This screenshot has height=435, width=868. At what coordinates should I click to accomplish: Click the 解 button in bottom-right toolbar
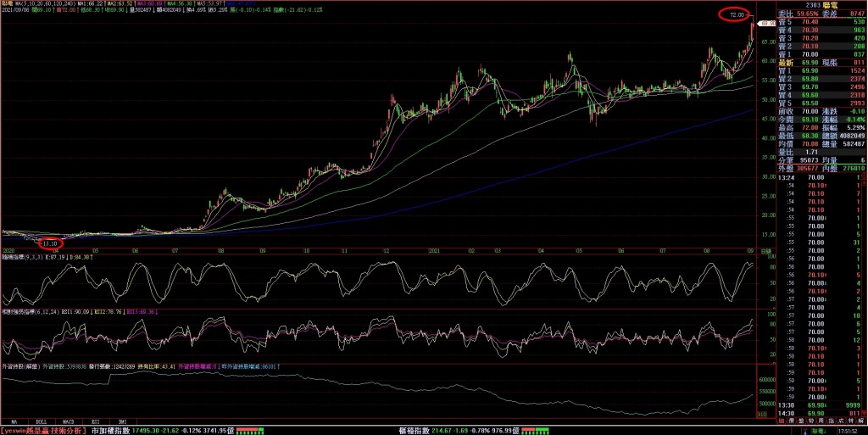click(861, 421)
